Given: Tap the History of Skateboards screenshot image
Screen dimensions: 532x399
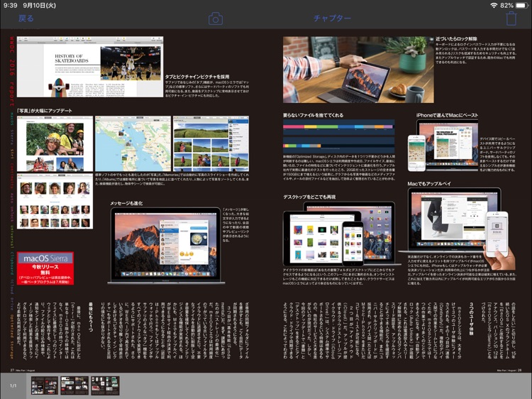Looking at the screenshot, I should tap(90, 67).
